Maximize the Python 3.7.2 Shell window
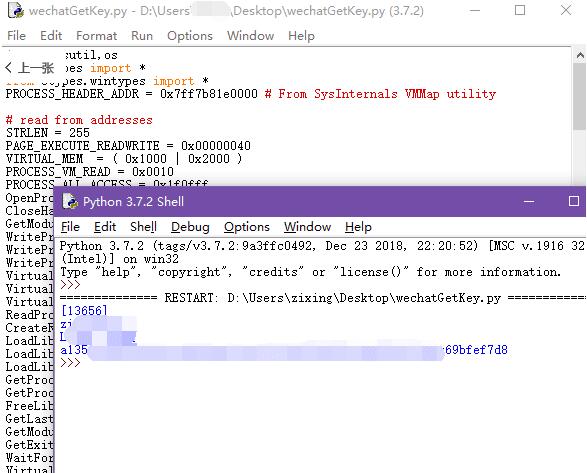The height and width of the screenshot is (473, 587). coord(574,201)
